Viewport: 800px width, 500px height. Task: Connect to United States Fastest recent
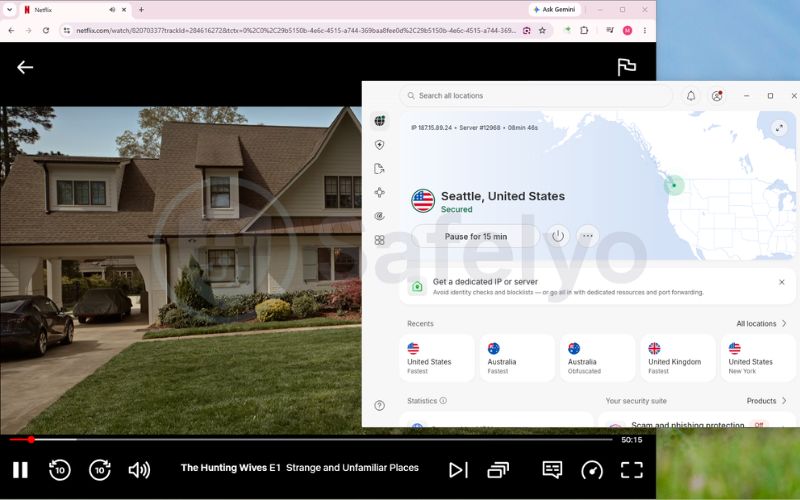point(437,358)
